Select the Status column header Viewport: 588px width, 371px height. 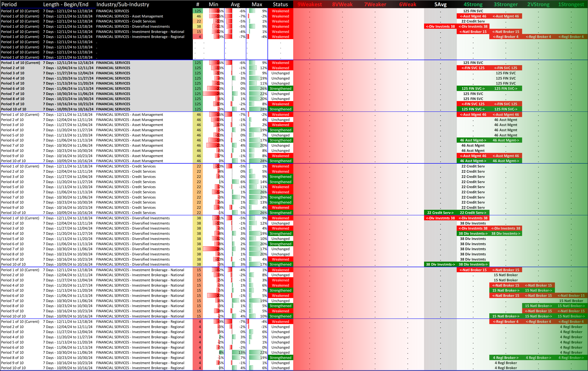coord(280,4)
